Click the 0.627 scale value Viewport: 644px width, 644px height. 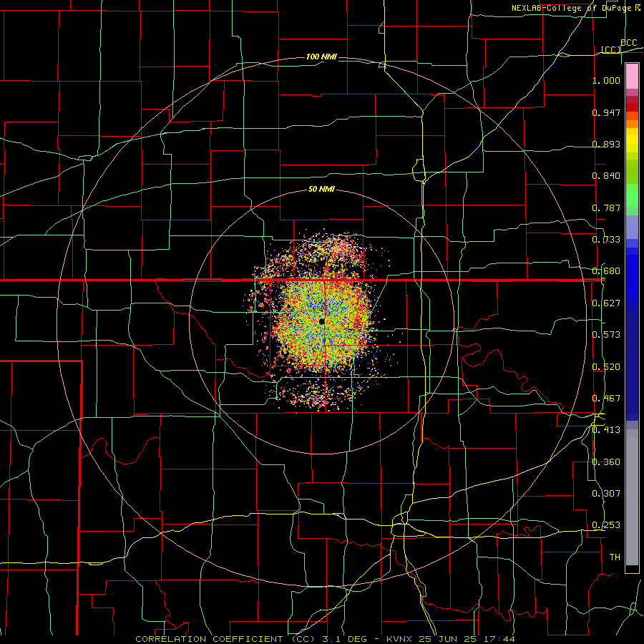[x=606, y=303]
